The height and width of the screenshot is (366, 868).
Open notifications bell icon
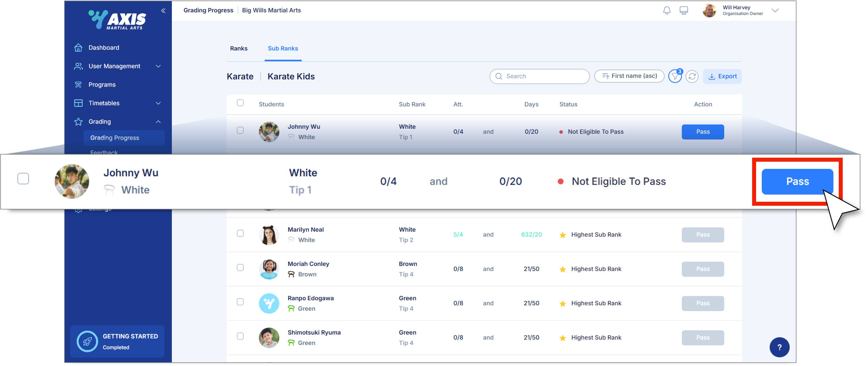667,11
